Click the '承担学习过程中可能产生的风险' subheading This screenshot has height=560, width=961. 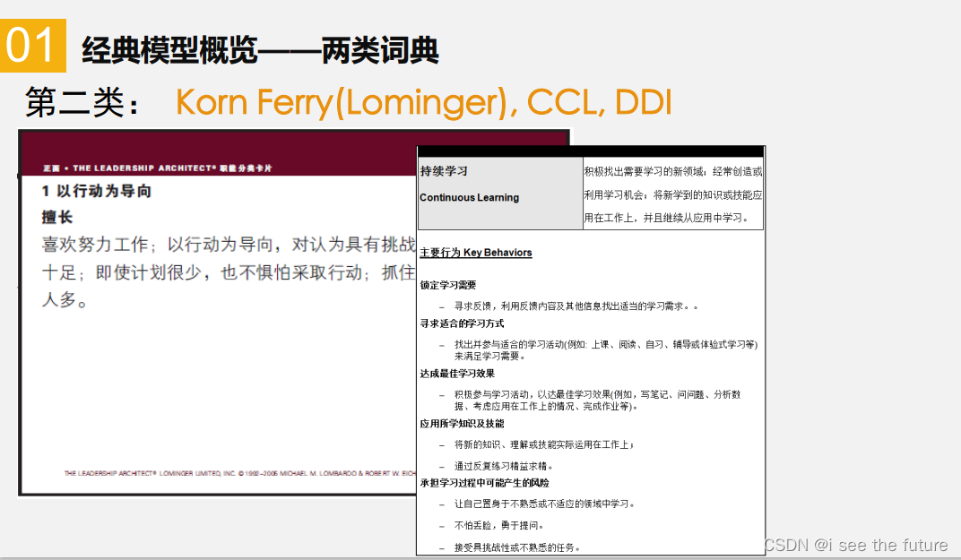tap(485, 483)
